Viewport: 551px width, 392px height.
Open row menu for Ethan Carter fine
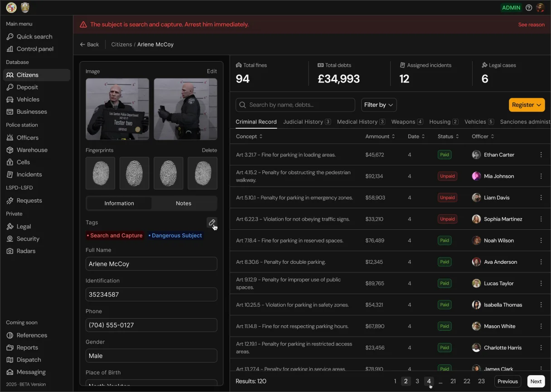click(x=541, y=155)
